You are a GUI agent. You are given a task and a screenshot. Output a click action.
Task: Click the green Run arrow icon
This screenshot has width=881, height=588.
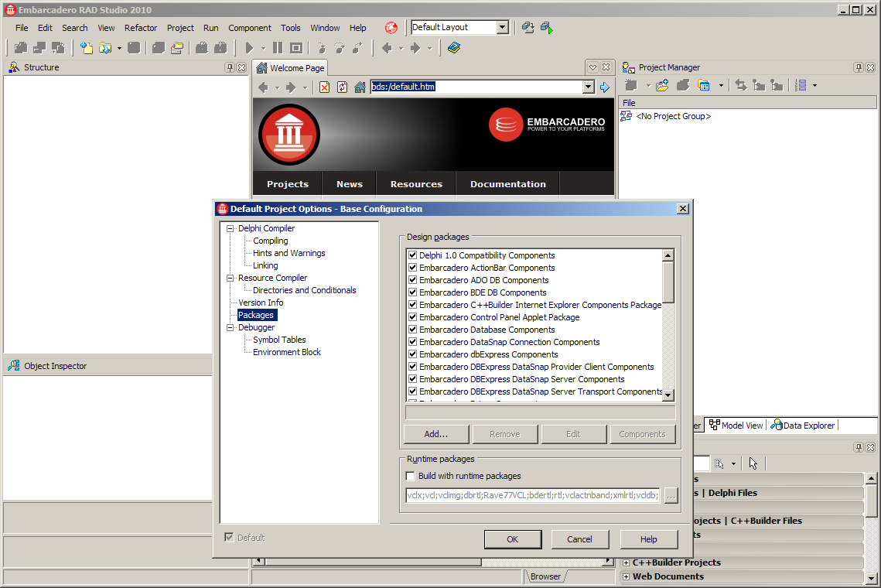pos(250,48)
